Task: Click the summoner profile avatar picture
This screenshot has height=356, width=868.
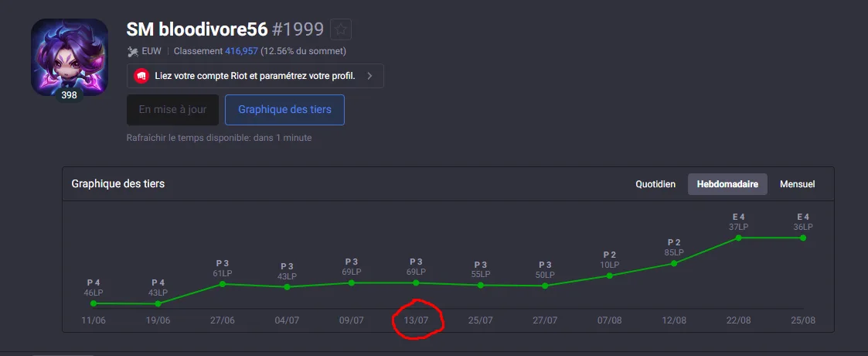Action: pos(70,57)
